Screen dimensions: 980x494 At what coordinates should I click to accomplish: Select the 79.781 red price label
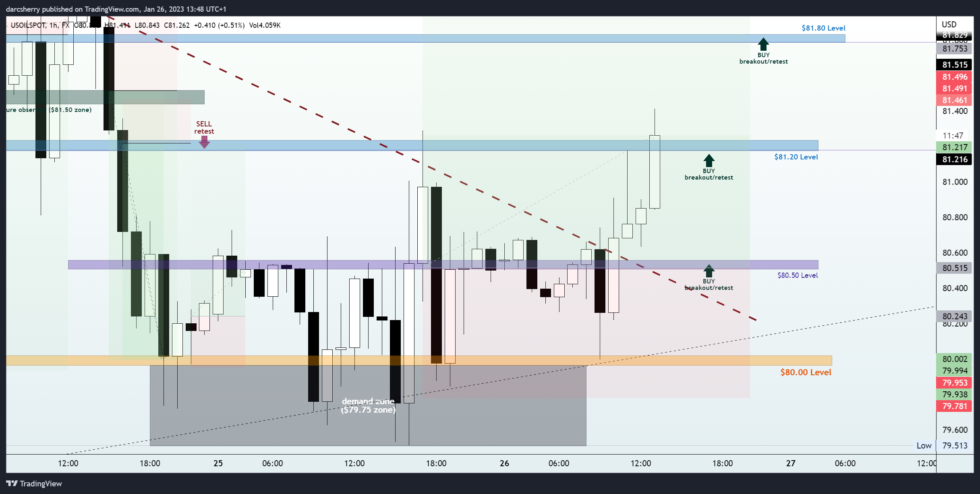coord(954,406)
